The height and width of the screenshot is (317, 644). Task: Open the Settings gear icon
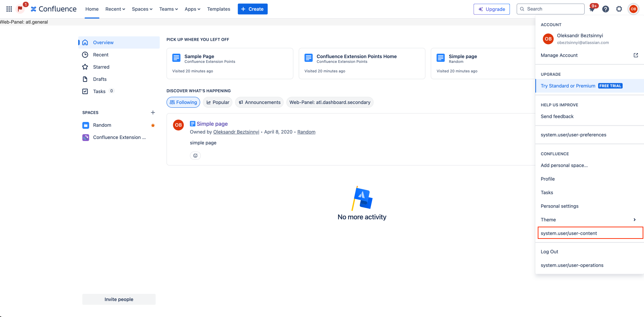[x=619, y=9]
